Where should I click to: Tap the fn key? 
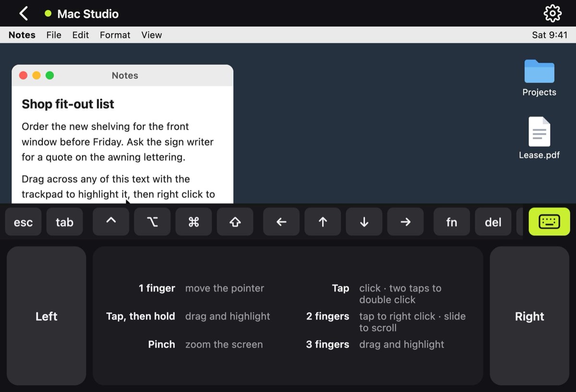click(452, 222)
